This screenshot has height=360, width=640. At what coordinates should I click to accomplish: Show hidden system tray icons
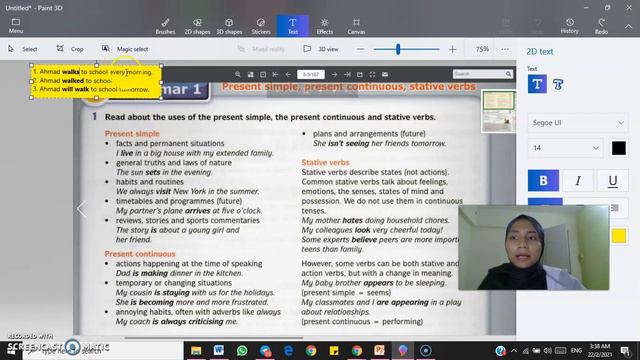pos(514,351)
